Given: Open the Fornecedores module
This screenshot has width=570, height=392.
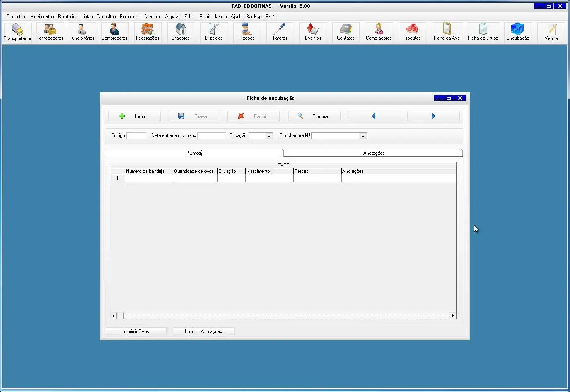Looking at the screenshot, I should [50, 32].
